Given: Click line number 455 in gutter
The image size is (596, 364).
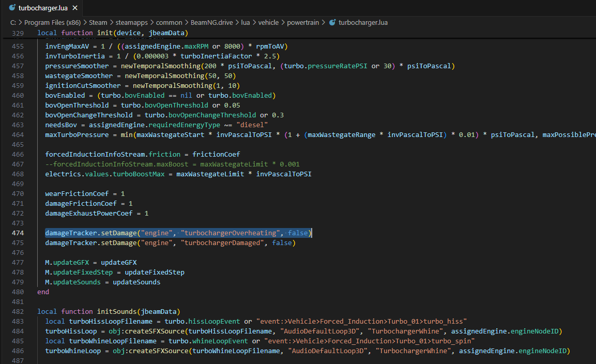Looking at the screenshot, I should click(x=18, y=47).
